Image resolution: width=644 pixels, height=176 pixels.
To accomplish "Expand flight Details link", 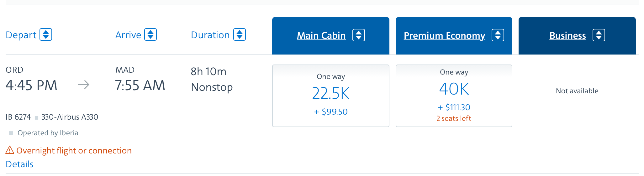I will point(19,164).
